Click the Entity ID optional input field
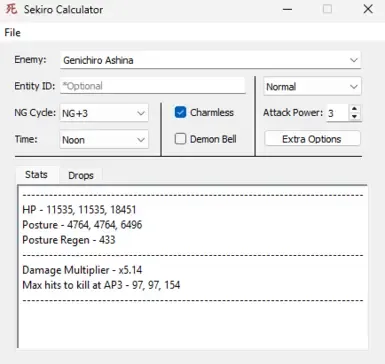 (x=153, y=86)
